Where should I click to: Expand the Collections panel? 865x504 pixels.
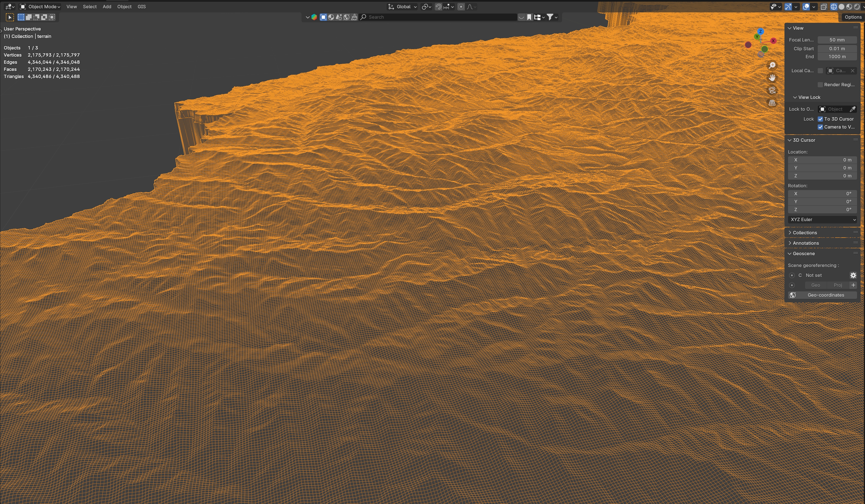[805, 233]
